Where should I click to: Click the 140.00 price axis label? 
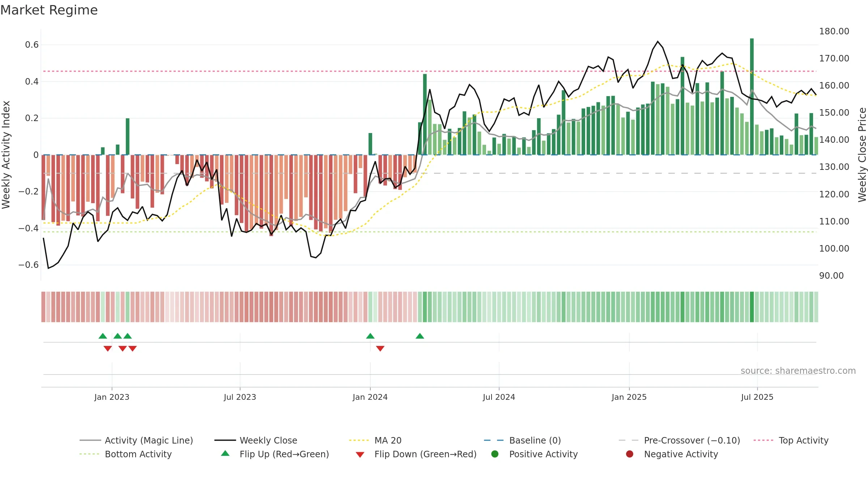[x=834, y=140]
